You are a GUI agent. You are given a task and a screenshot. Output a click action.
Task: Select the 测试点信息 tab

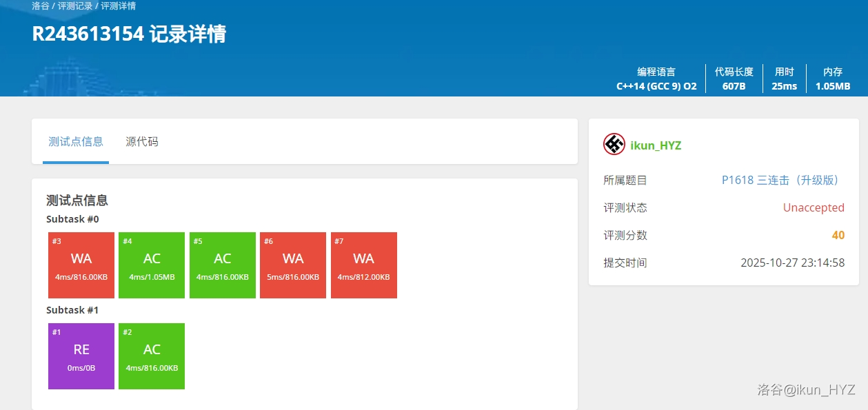(x=76, y=142)
